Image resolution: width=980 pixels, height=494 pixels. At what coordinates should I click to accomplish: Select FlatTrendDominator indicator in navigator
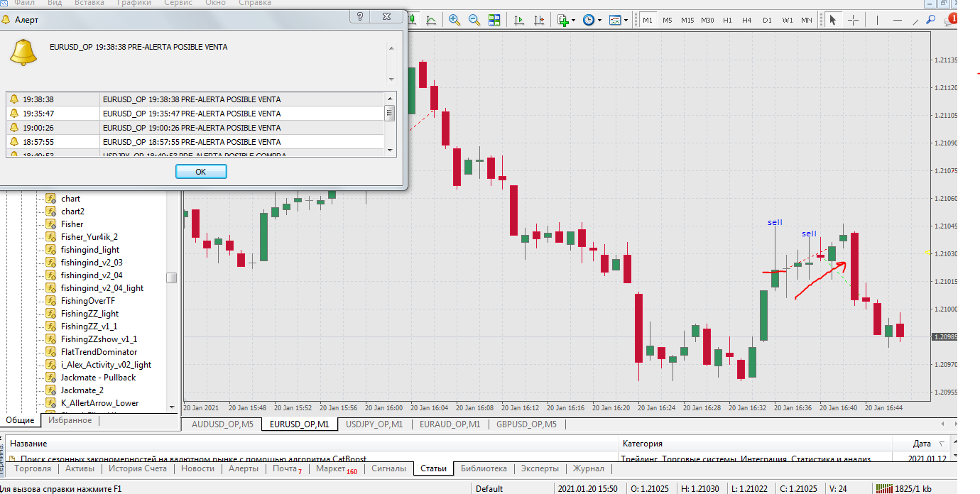[x=99, y=352]
